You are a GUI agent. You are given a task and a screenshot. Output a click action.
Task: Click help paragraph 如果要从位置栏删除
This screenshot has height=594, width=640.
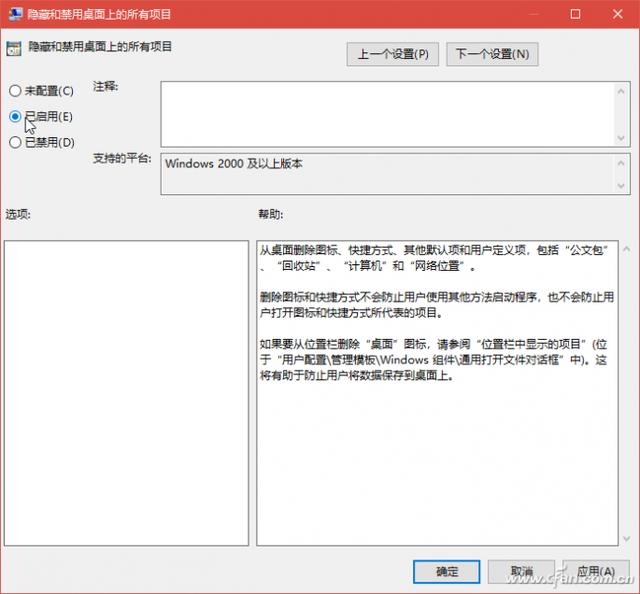[x=433, y=360]
